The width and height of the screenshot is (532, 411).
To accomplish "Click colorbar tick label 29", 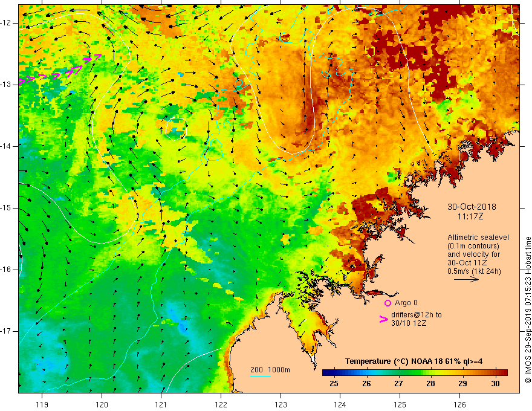I will 463,384.
